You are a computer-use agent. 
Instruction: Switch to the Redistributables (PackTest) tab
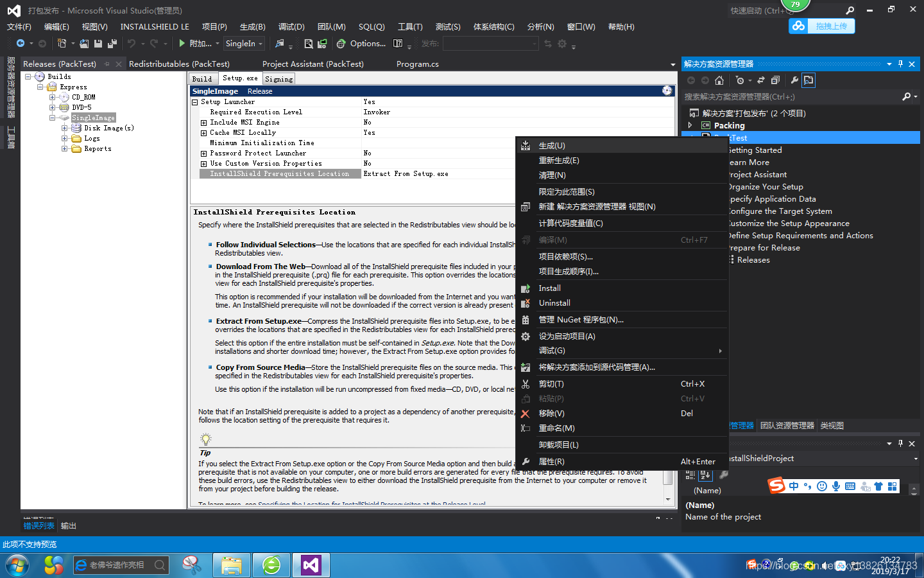tap(179, 64)
